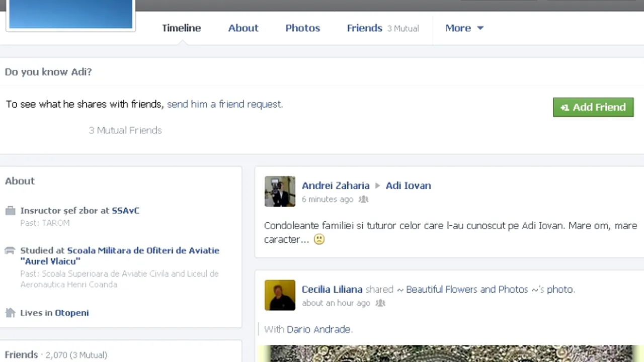The image size is (644, 362).
Task: Click the education icon beside "Studied at"
Action: pyautogui.click(x=10, y=250)
